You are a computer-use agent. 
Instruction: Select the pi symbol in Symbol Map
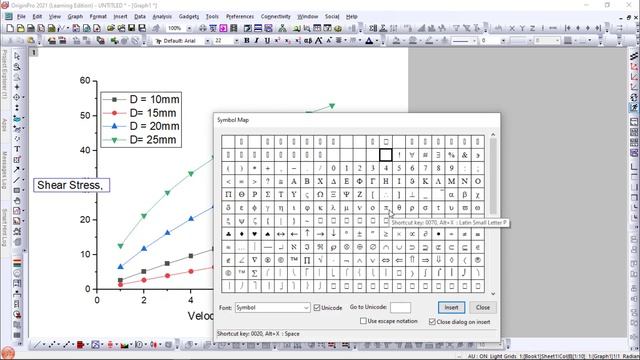(385, 207)
